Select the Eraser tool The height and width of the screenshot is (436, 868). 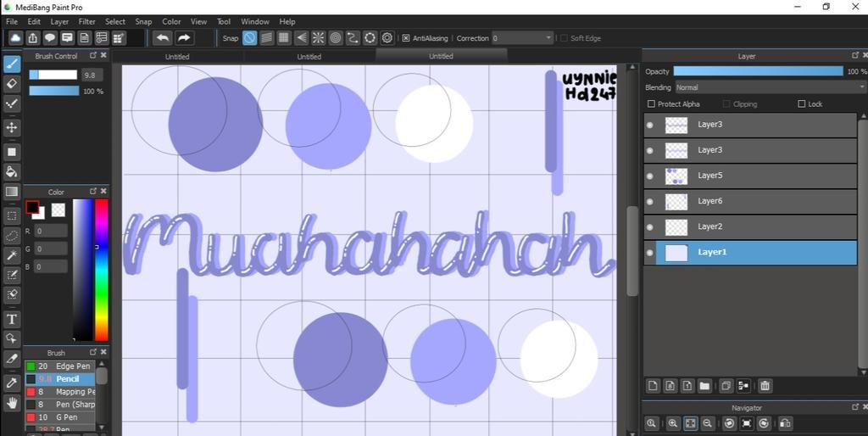[12, 84]
